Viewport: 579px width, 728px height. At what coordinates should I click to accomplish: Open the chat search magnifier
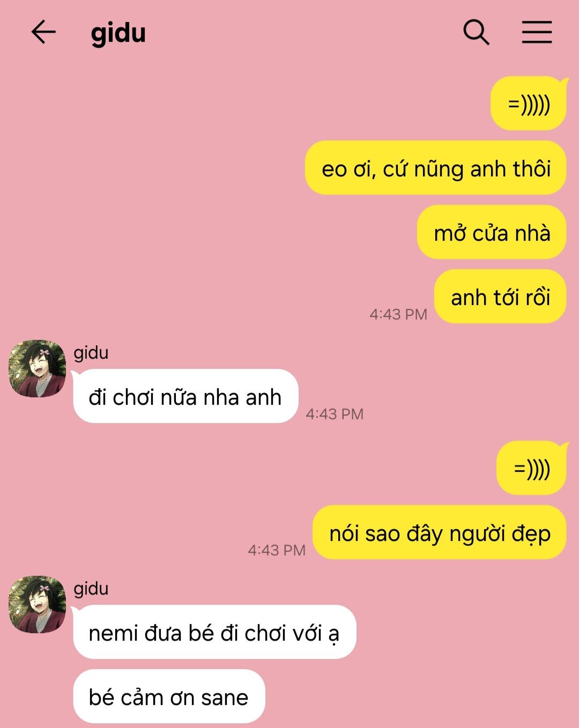click(x=476, y=32)
